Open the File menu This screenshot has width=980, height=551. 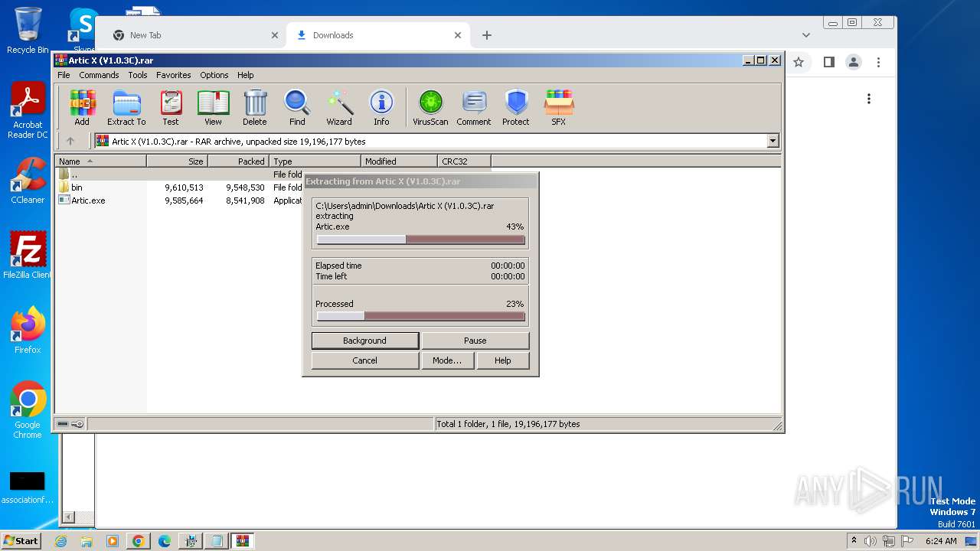point(64,75)
